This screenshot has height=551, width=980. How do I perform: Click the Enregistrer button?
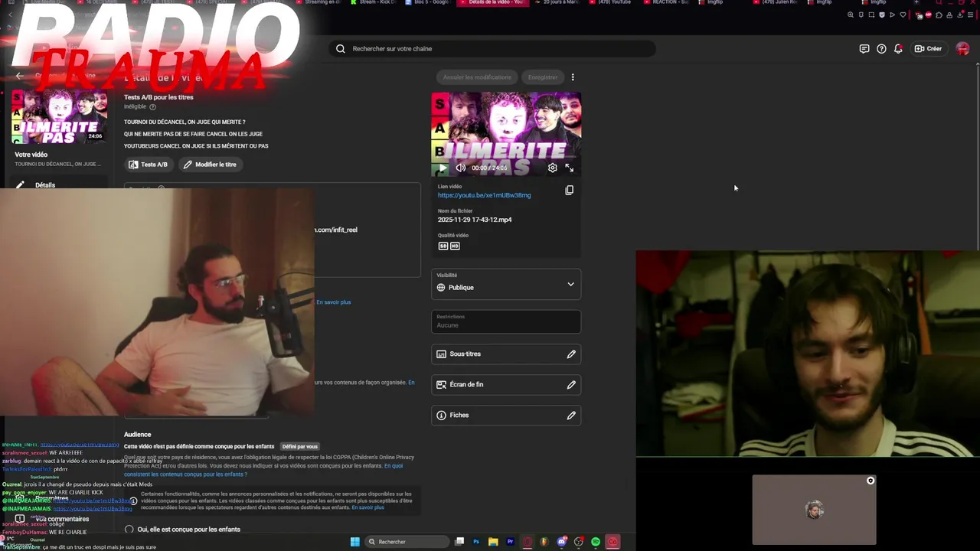(x=543, y=77)
